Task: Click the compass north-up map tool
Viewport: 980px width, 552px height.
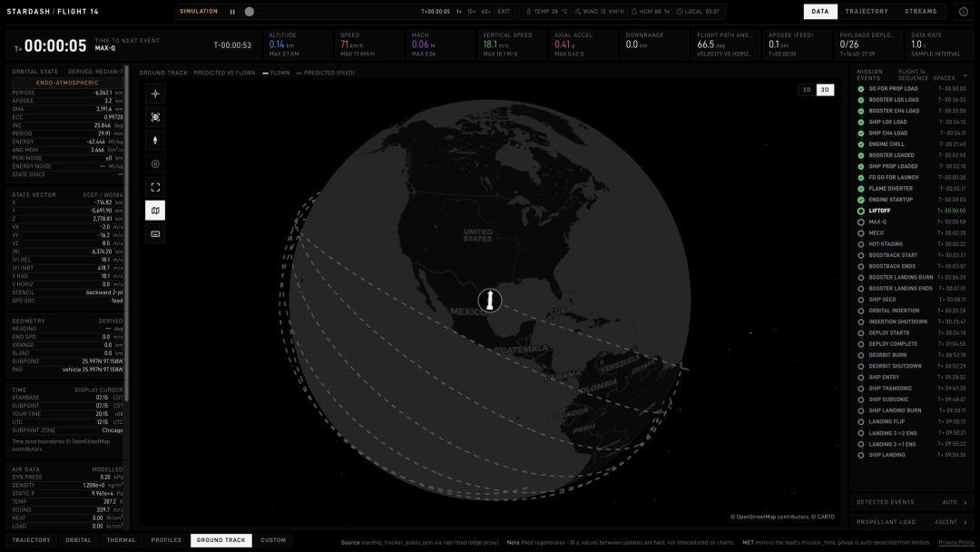Action: [155, 140]
